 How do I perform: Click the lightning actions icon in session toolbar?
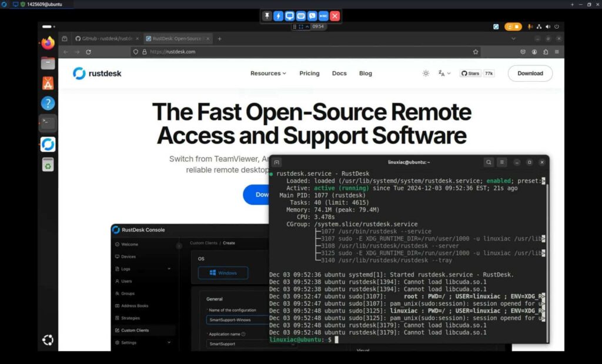(277, 16)
